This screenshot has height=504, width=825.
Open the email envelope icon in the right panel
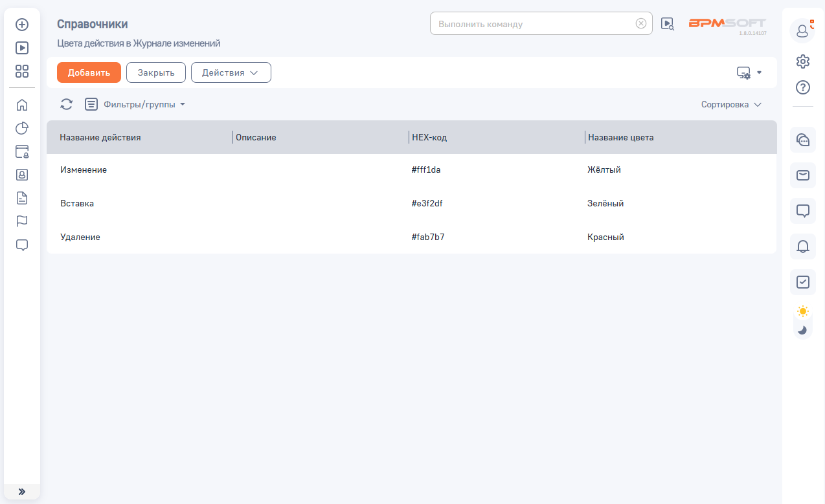[x=803, y=175]
